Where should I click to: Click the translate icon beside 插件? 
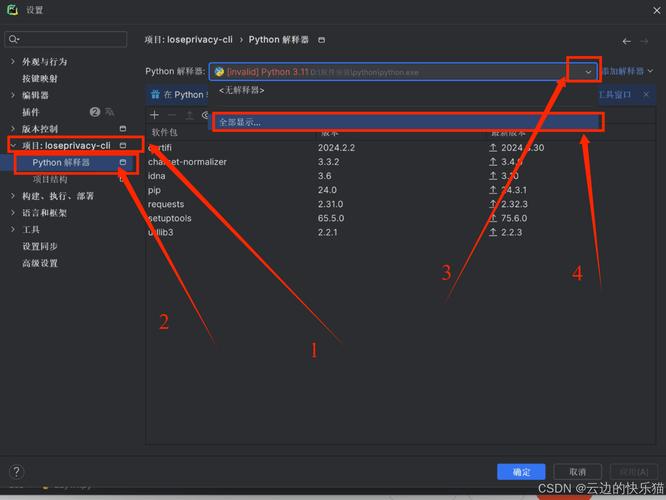click(x=109, y=113)
